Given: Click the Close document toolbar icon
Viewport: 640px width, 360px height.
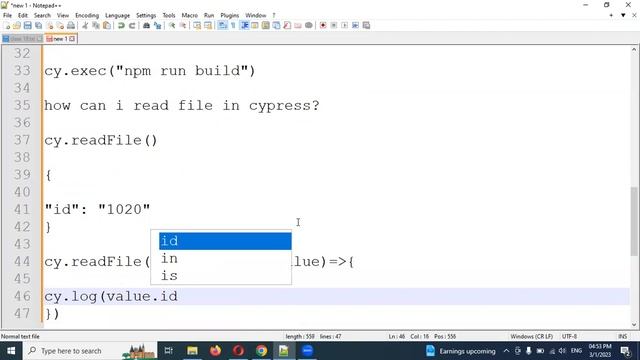Looking at the screenshot, I should 49,25.
